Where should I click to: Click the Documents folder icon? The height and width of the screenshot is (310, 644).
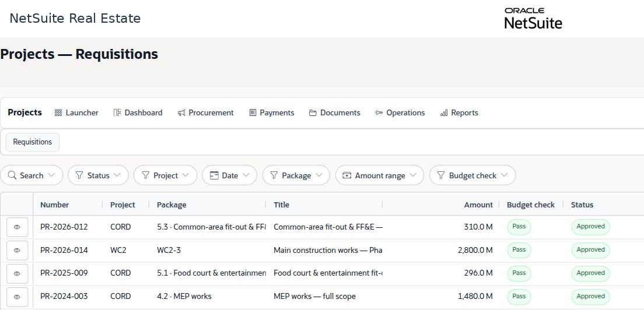[x=313, y=113]
